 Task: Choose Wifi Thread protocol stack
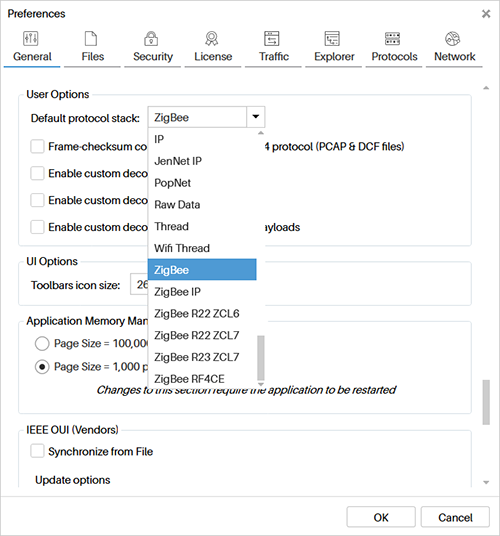click(x=202, y=248)
